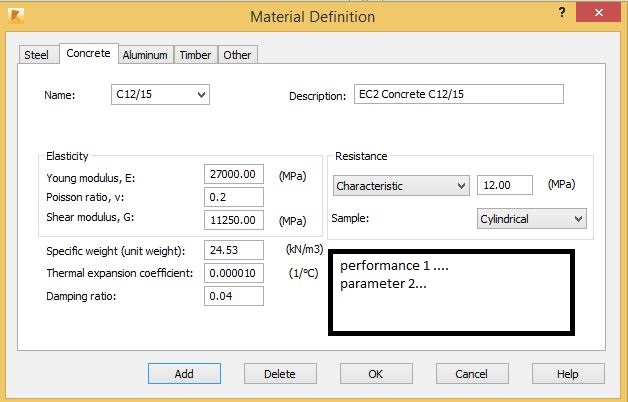
Task: Click the Damping ratio value field
Action: (x=234, y=296)
